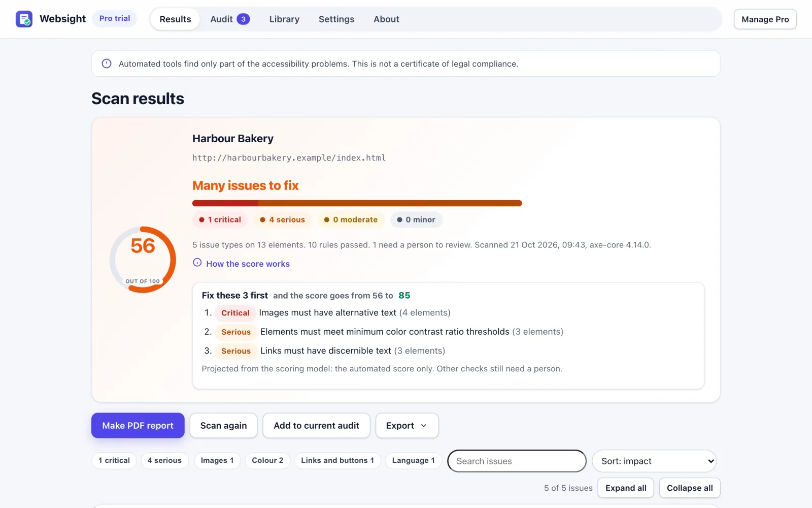812x508 pixels.
Task: Click the 1 critical severity pill in summary
Action: tap(220, 219)
